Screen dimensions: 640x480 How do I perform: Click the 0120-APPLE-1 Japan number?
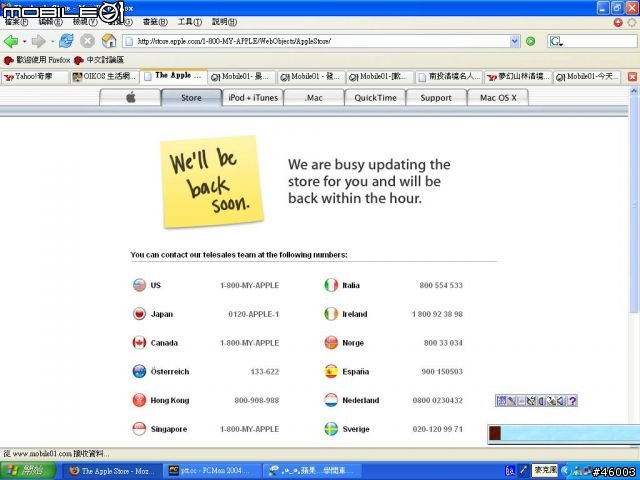pyautogui.click(x=253, y=314)
